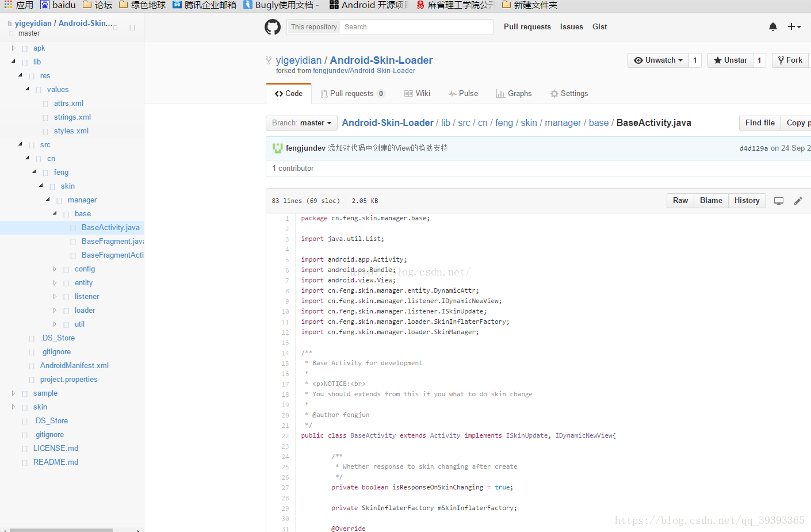Click the Blame button
The width and height of the screenshot is (811, 532).
pos(711,201)
